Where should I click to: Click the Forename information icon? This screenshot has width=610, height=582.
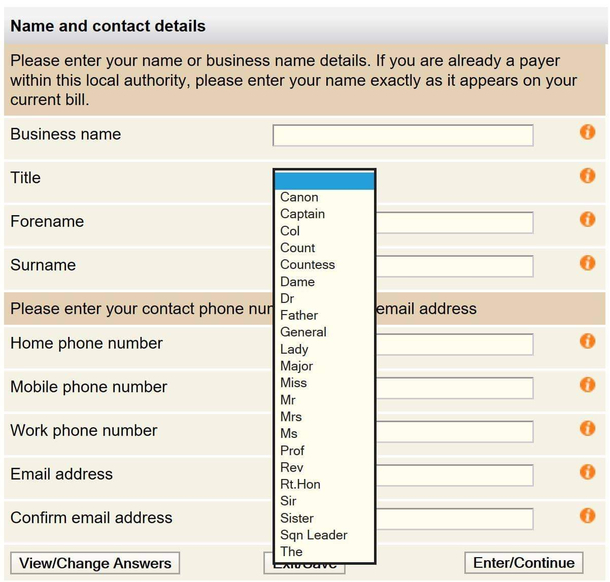pyautogui.click(x=587, y=219)
